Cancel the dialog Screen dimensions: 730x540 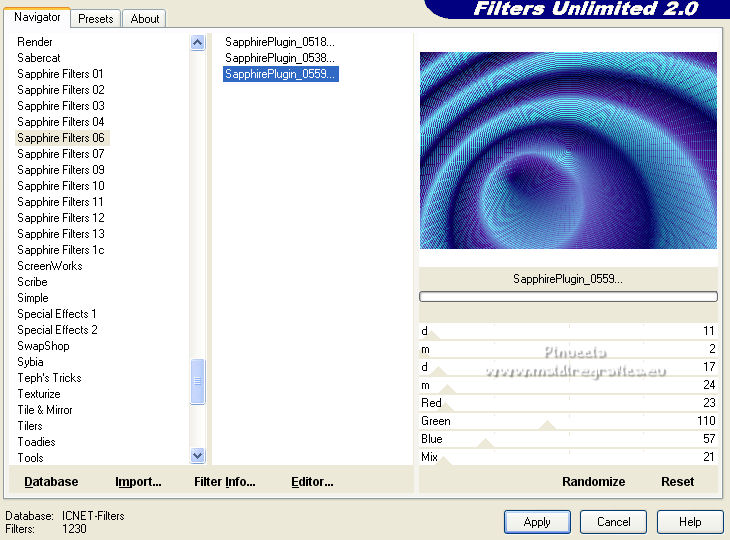tap(614, 522)
